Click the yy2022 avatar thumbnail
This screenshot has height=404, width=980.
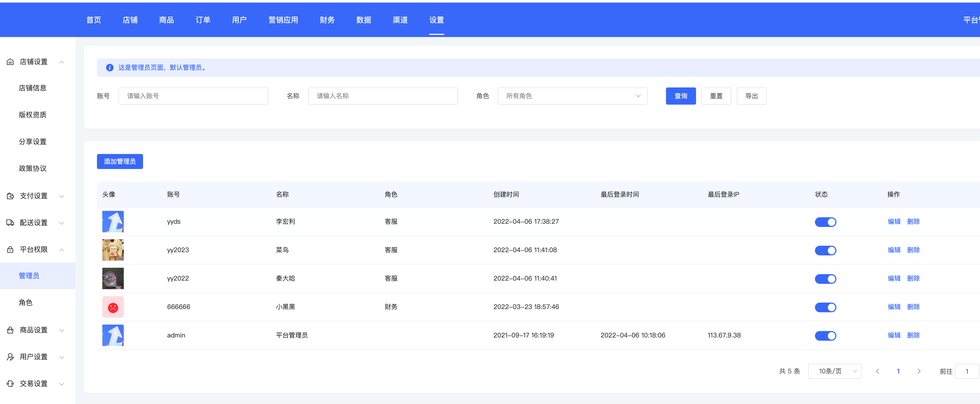point(113,279)
